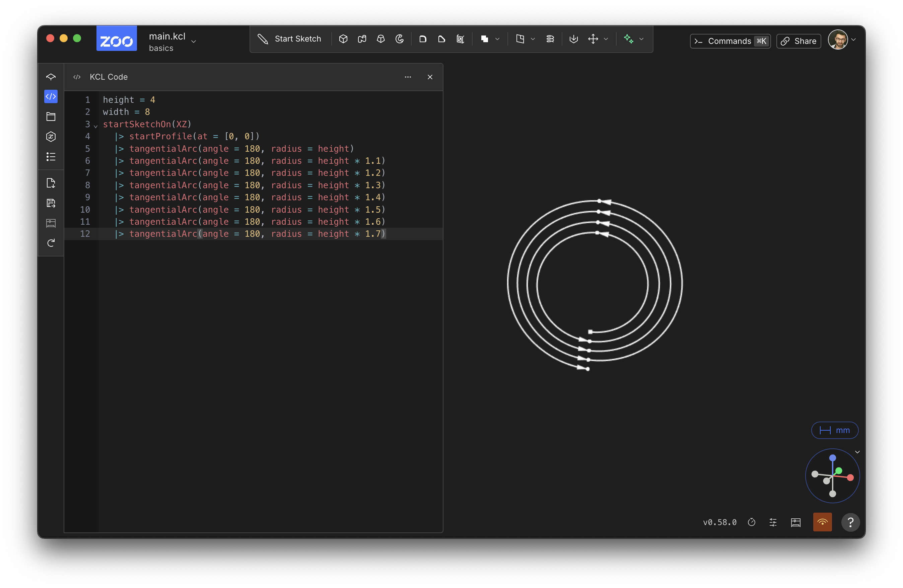The width and height of the screenshot is (903, 588).
Task: Click the view gizmo green Y axis
Action: [839, 470]
